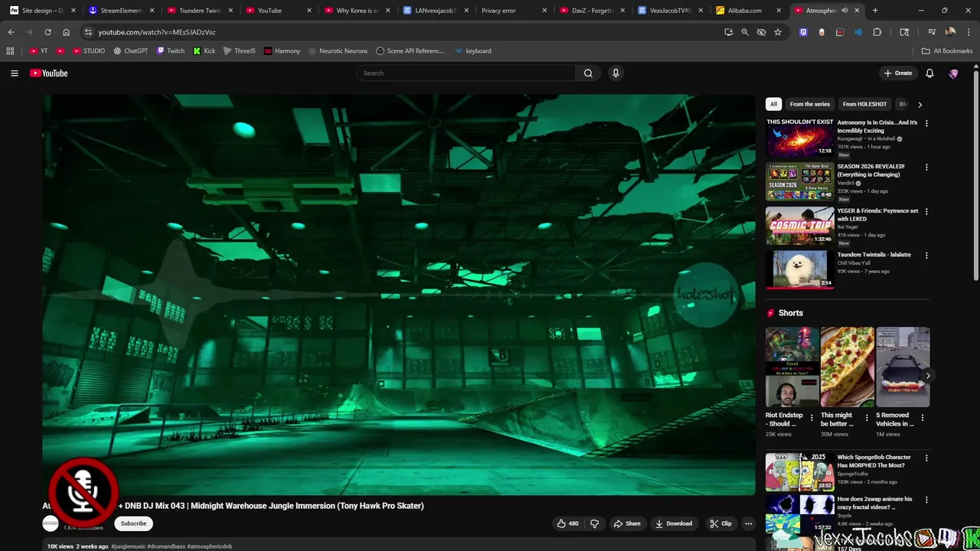Open a new browser tab
980x551 pixels.
pos(875,11)
